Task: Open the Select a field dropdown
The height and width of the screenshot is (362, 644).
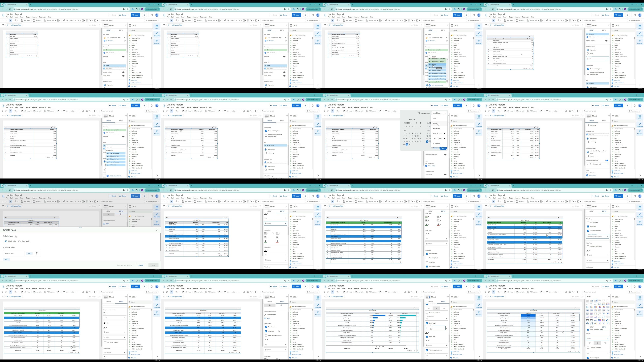Action: (x=14, y=254)
